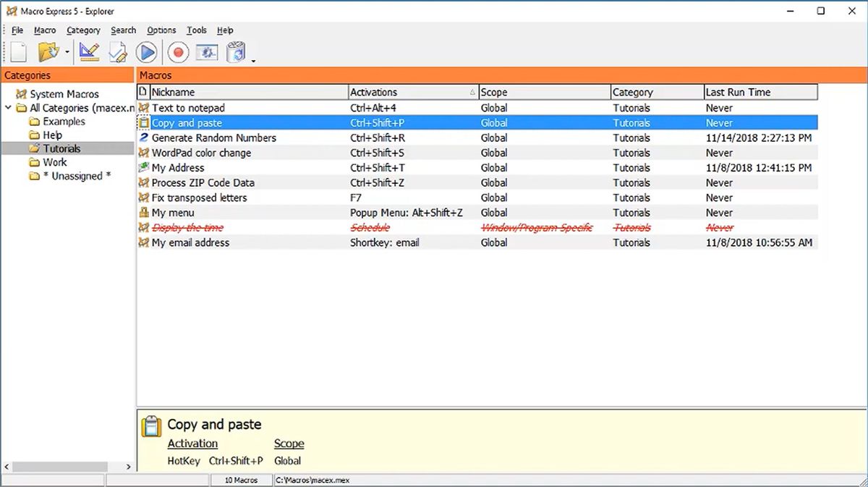Select the Generate Random Numbers macro row
Viewport: 868px width, 487px height.
pos(213,137)
